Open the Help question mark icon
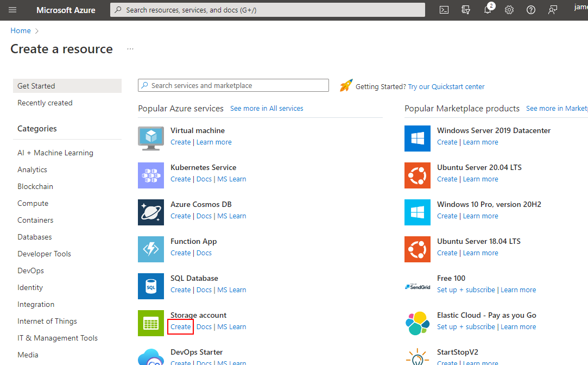Viewport: 588px width, 365px height. tap(531, 10)
